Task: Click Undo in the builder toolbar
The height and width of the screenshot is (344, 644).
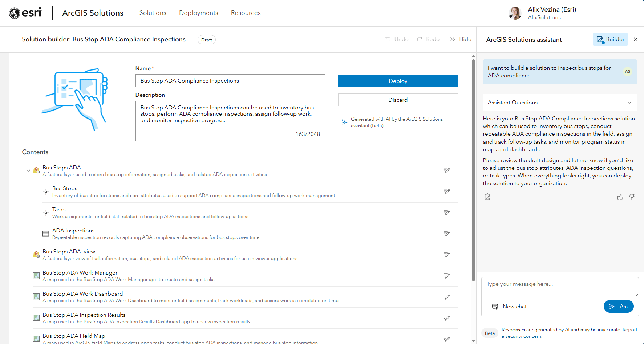Action: tap(397, 39)
